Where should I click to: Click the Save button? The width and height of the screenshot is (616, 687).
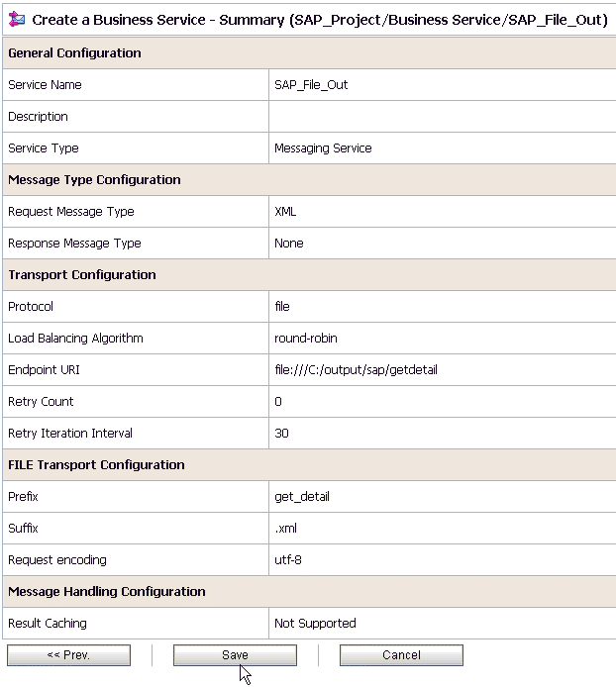[235, 655]
